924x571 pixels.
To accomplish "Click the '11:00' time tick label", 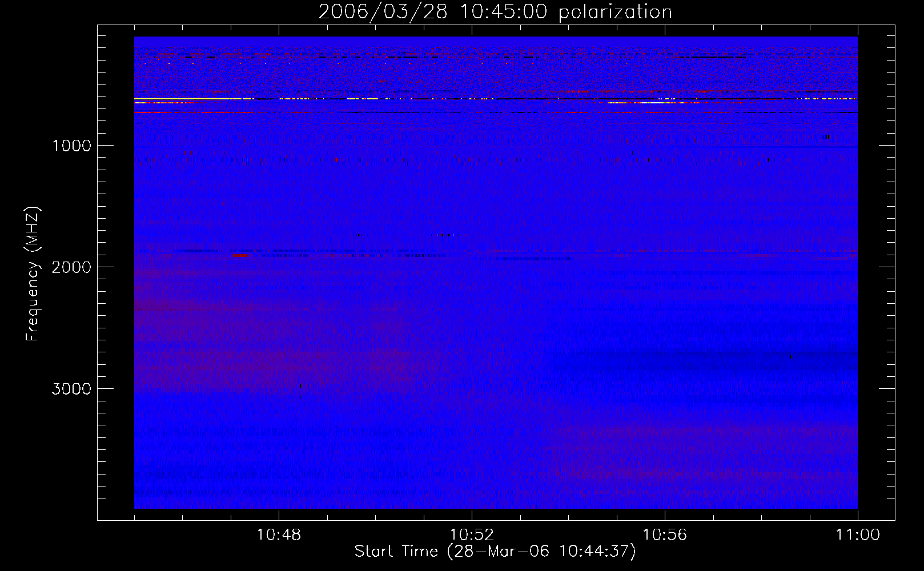I will tap(858, 535).
